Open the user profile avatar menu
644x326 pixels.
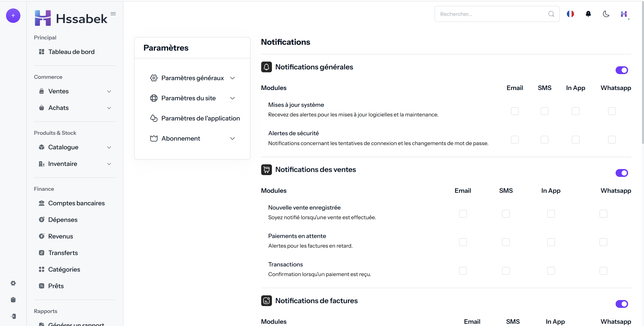[x=624, y=14]
